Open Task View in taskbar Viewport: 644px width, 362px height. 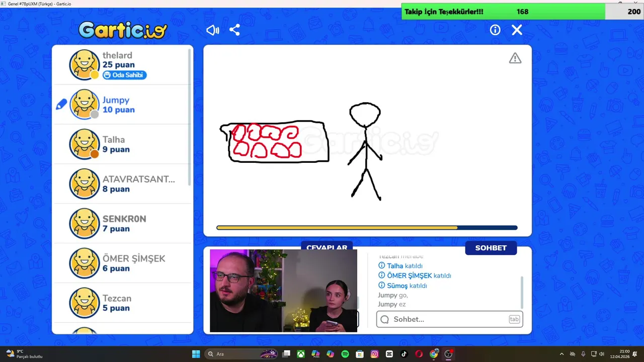click(x=286, y=354)
